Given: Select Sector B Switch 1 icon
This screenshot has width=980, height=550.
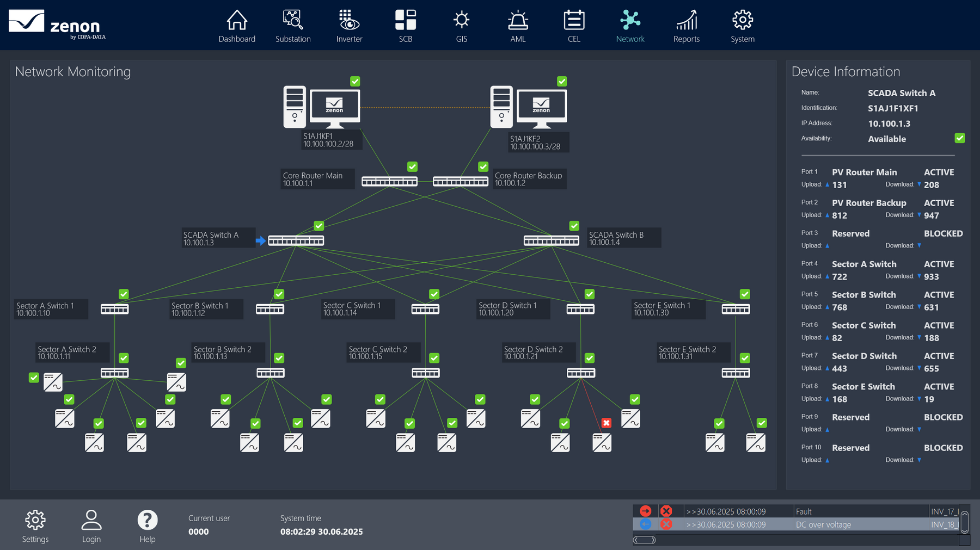Looking at the screenshot, I should point(270,309).
